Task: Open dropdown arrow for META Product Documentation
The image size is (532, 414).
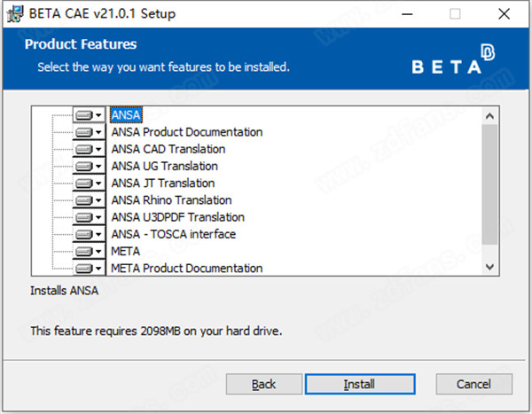Action: point(98,269)
